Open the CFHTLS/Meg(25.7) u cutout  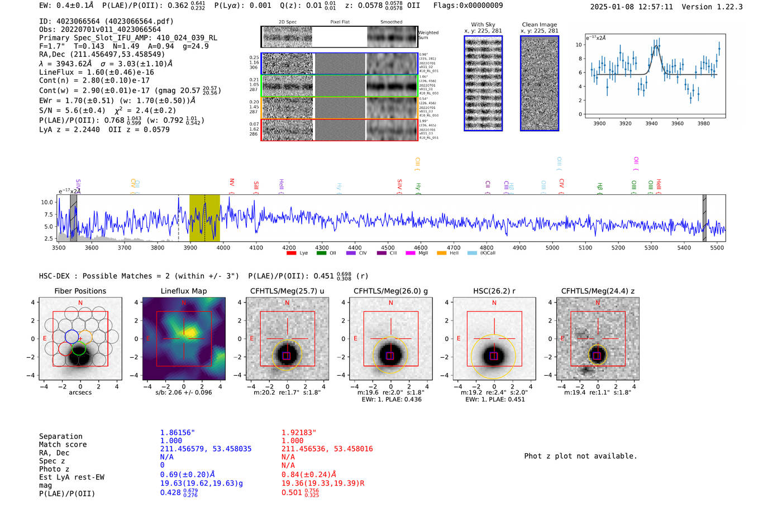point(287,339)
